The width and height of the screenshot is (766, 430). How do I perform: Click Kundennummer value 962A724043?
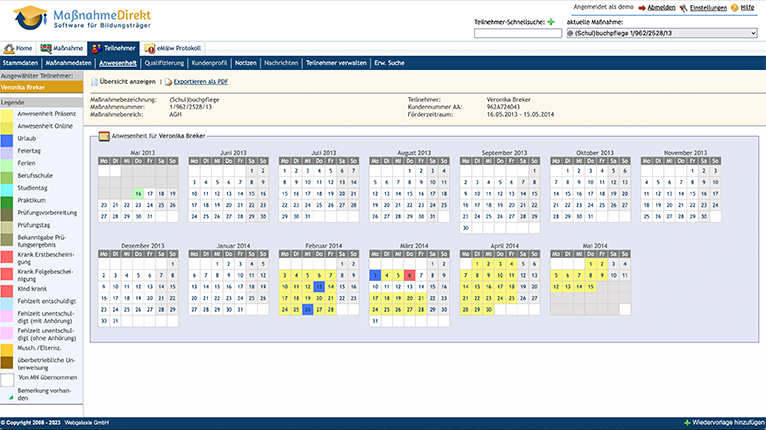tap(503, 107)
